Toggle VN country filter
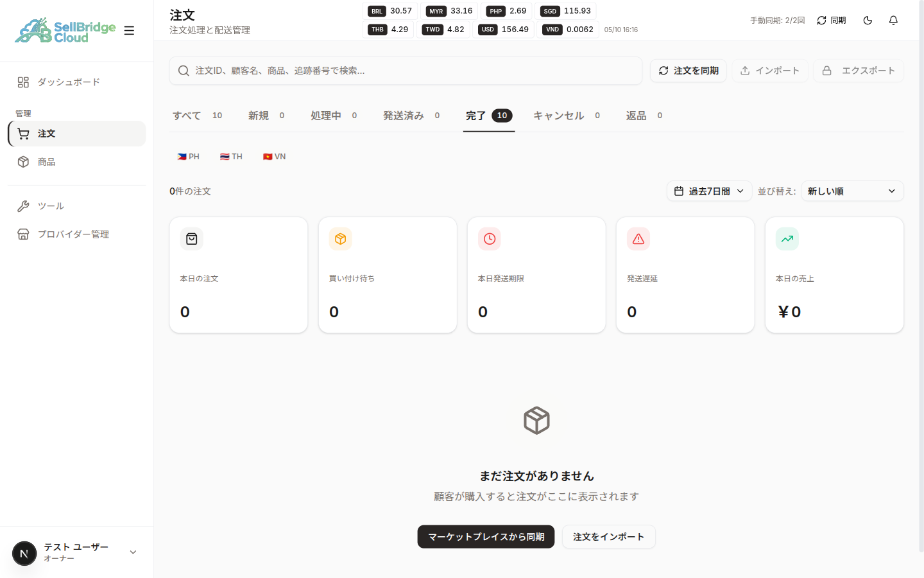Screen dimensions: 924x578 (x=275, y=157)
